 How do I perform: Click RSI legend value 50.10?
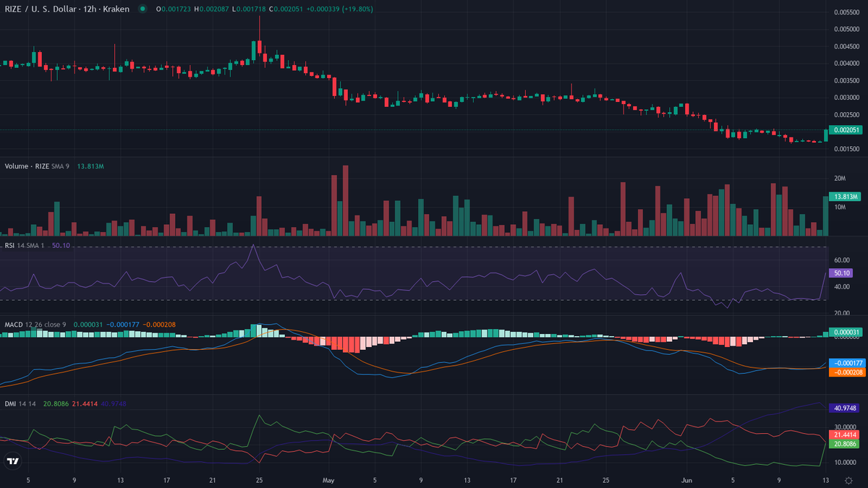[x=61, y=246]
